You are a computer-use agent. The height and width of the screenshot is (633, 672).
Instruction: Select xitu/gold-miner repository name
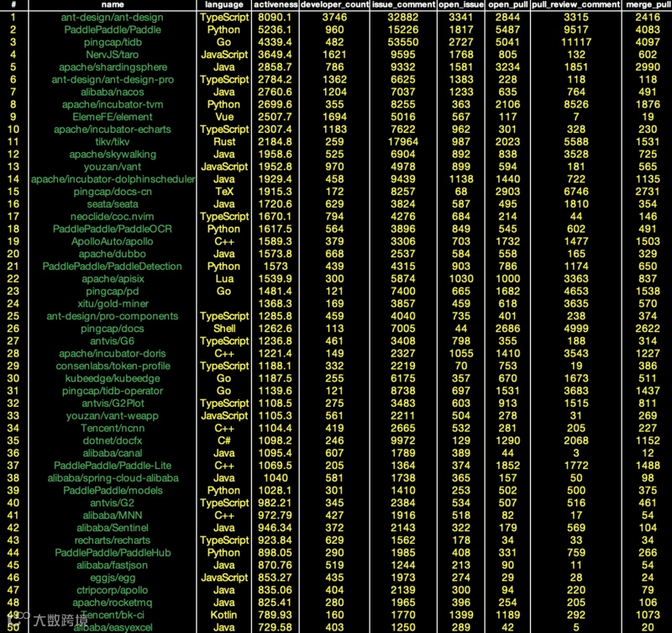(x=113, y=303)
